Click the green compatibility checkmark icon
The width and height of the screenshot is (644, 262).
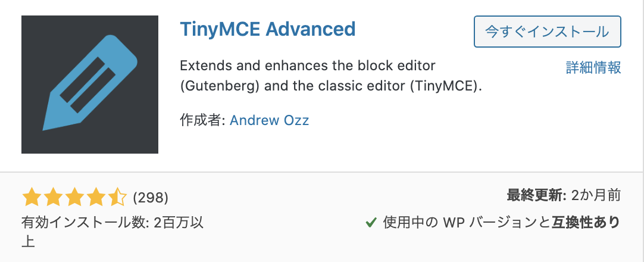tap(371, 223)
